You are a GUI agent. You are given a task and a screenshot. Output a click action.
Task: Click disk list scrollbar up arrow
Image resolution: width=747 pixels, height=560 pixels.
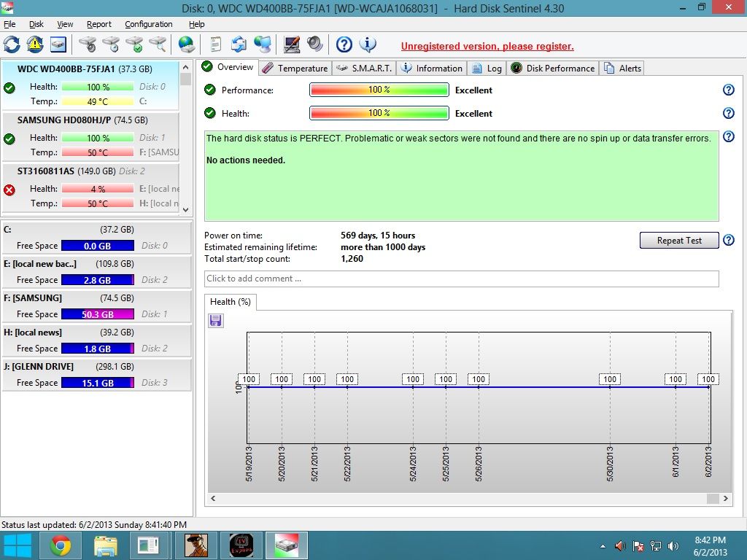186,67
